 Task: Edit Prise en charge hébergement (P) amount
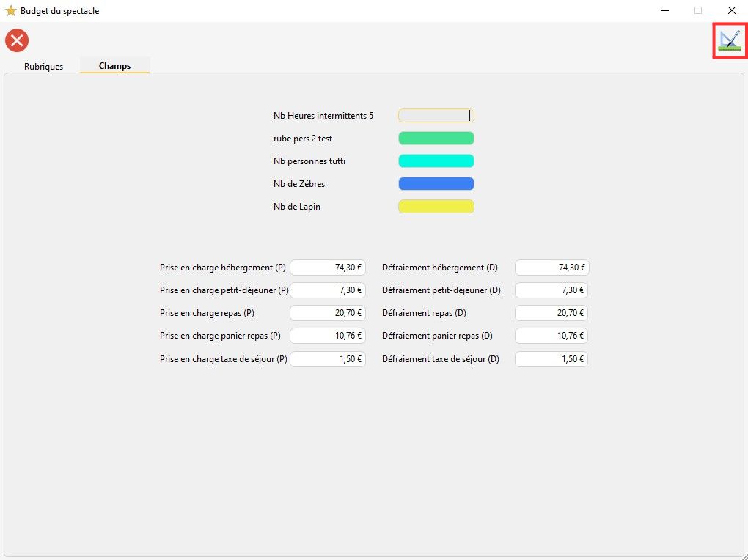point(328,268)
